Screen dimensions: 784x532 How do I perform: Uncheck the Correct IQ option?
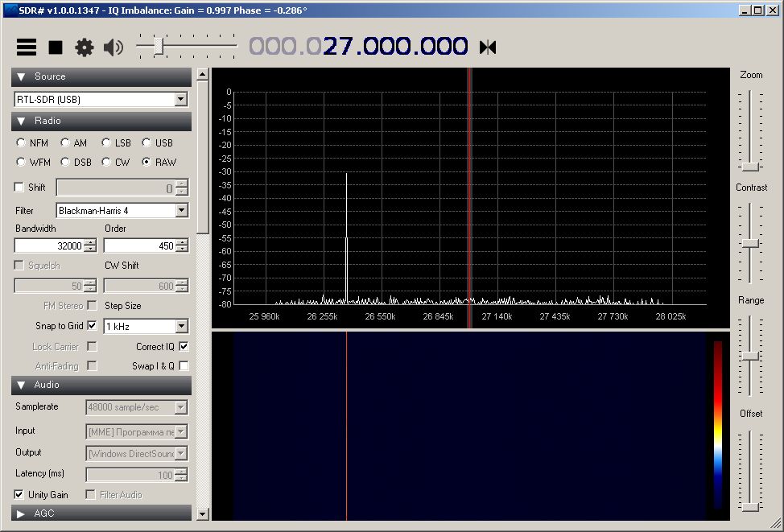[184, 347]
